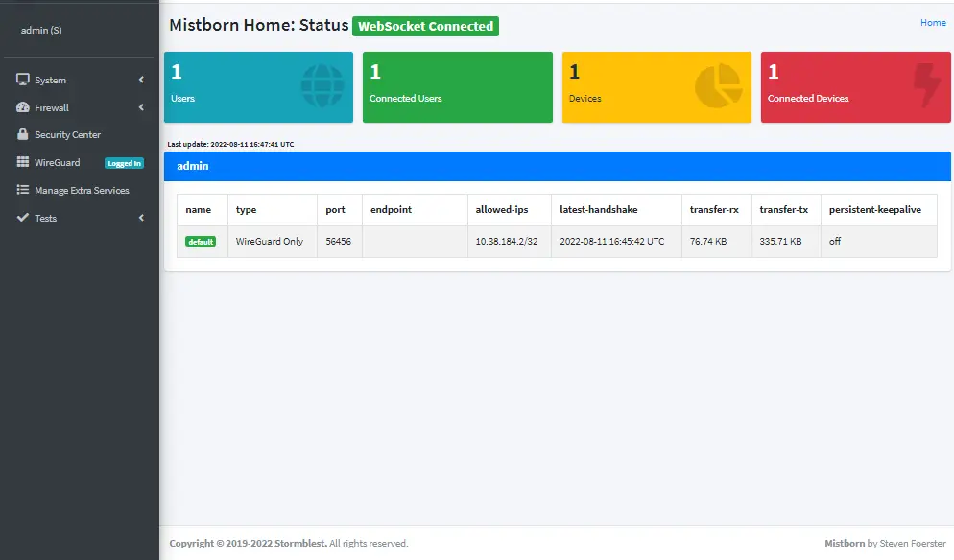The height and width of the screenshot is (560, 954).
Task: Click the handshake time 2022-08-11 16:45:42 UTC
Action: point(612,241)
